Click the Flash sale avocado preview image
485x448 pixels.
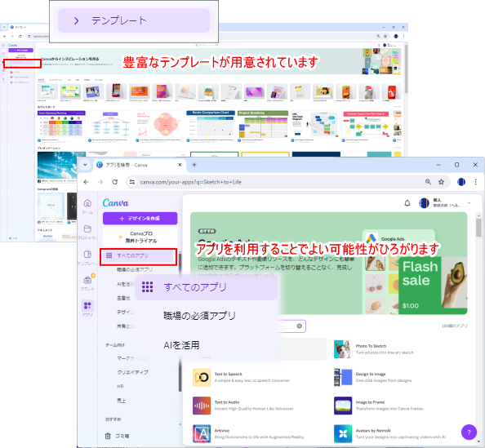coord(433,286)
